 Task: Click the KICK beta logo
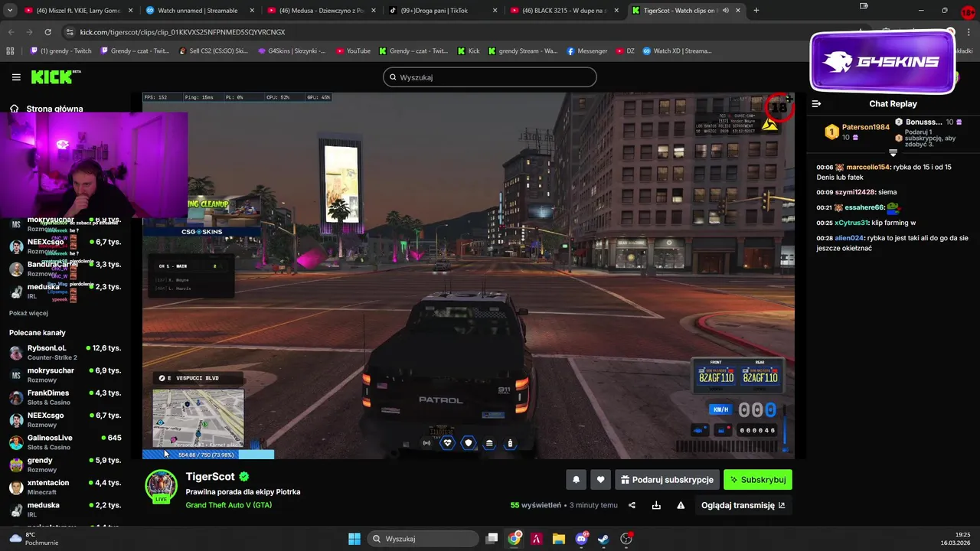[55, 77]
